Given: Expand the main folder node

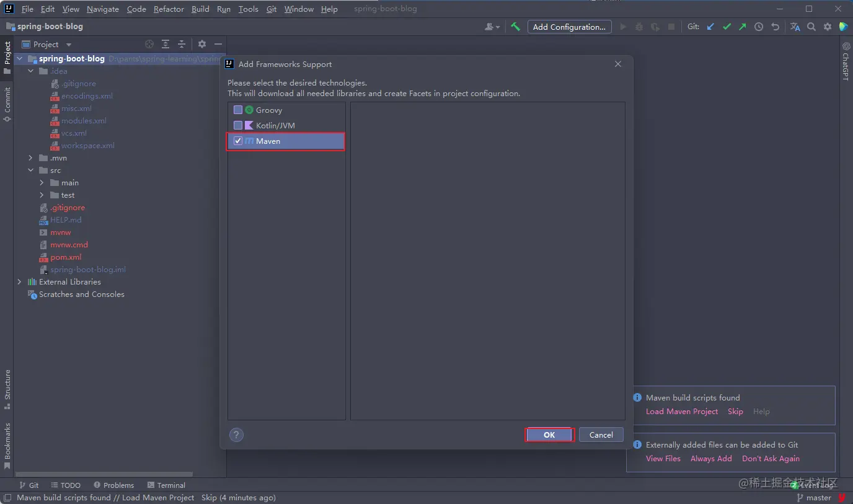Looking at the screenshot, I should click(42, 183).
